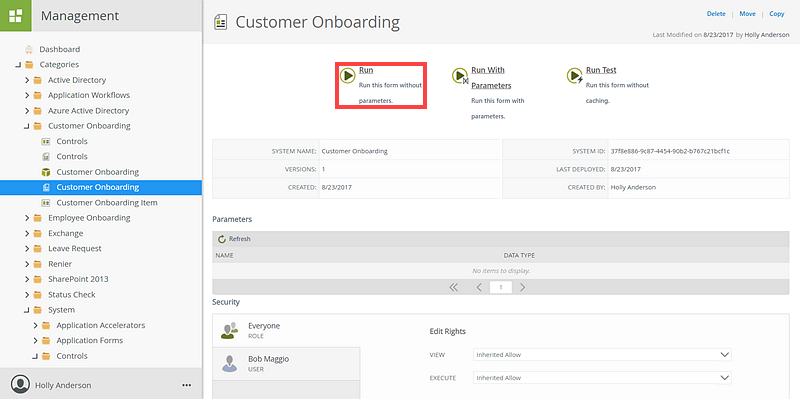Click the DATA TYPE column header
800x399 pixels.
(519, 256)
